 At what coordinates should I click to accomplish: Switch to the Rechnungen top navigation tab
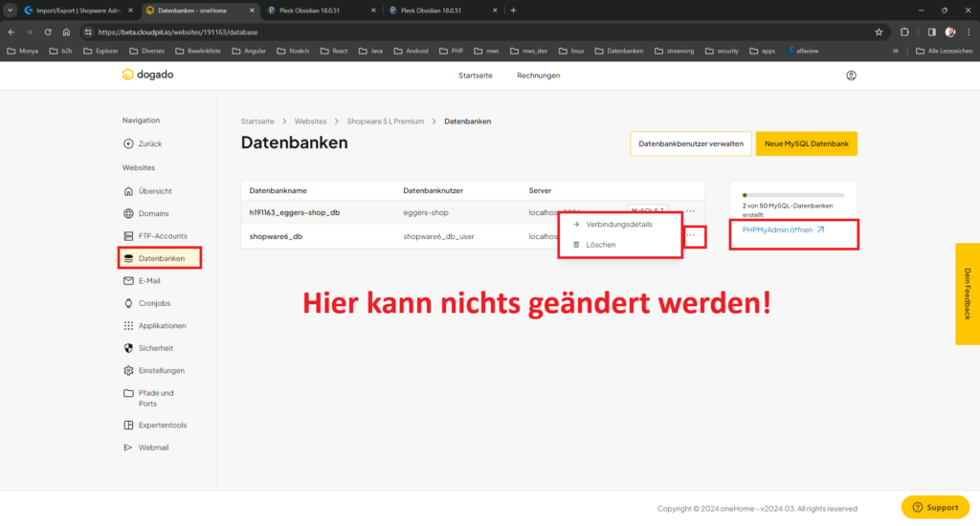pos(538,76)
